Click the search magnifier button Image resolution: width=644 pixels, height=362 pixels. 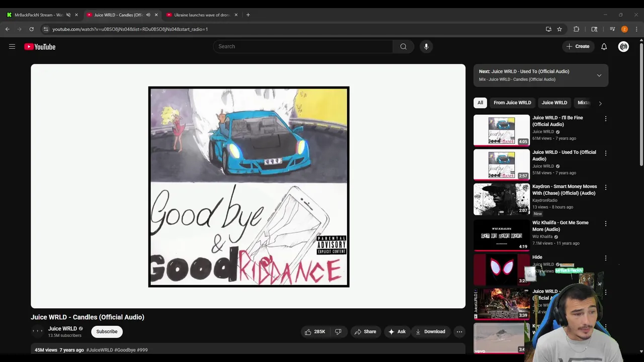404,47
